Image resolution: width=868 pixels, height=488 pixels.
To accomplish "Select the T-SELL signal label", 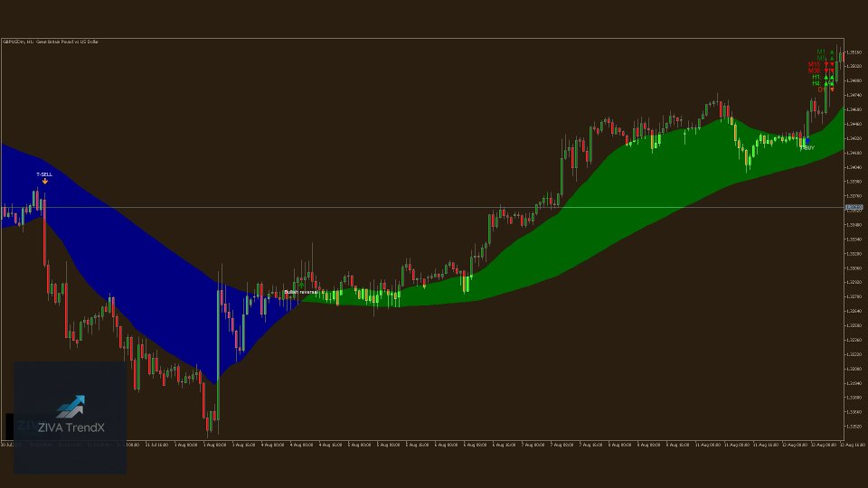I will [x=44, y=174].
